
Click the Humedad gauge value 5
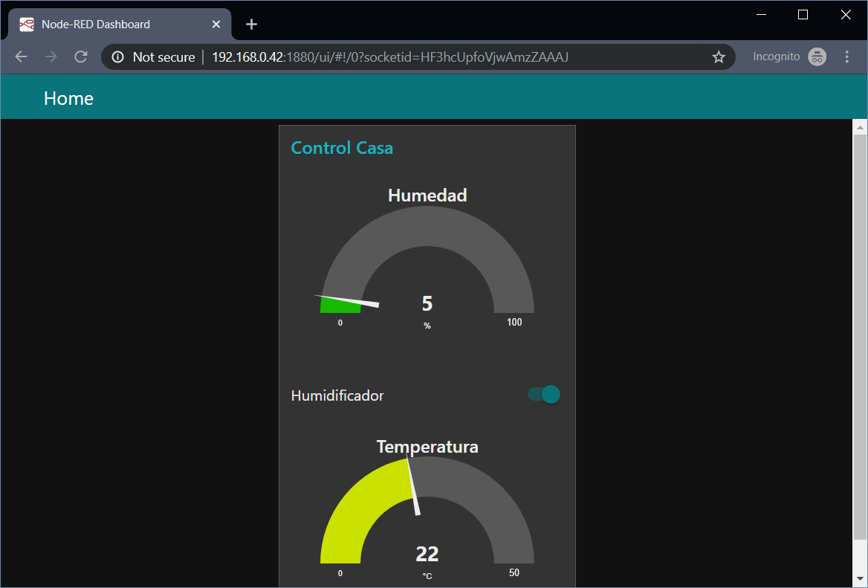[x=427, y=303]
